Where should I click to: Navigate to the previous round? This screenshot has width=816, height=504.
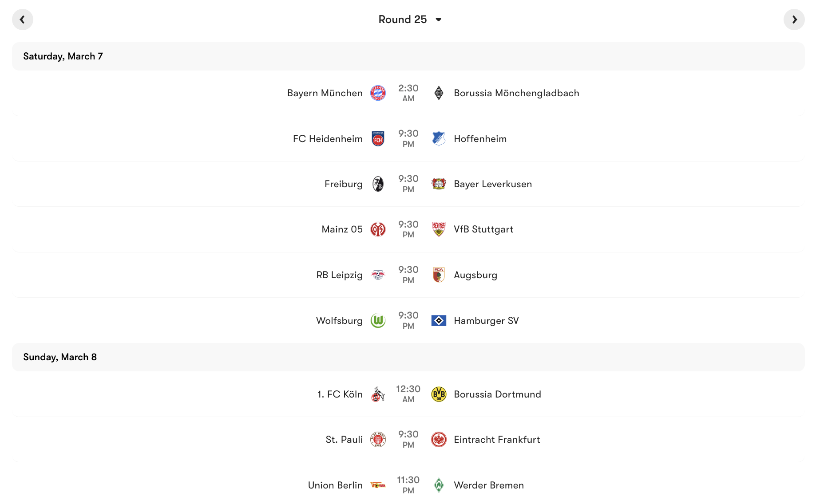click(22, 20)
